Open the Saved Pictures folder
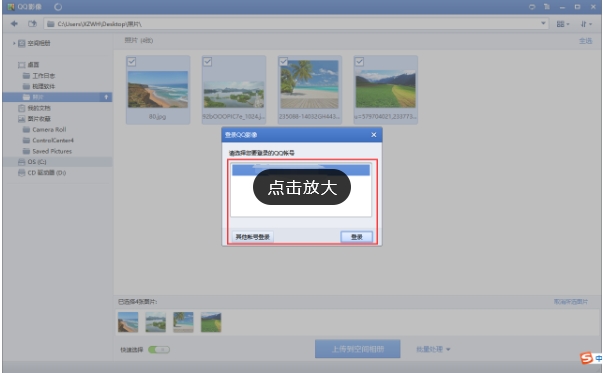The image size is (603, 373). (52, 151)
